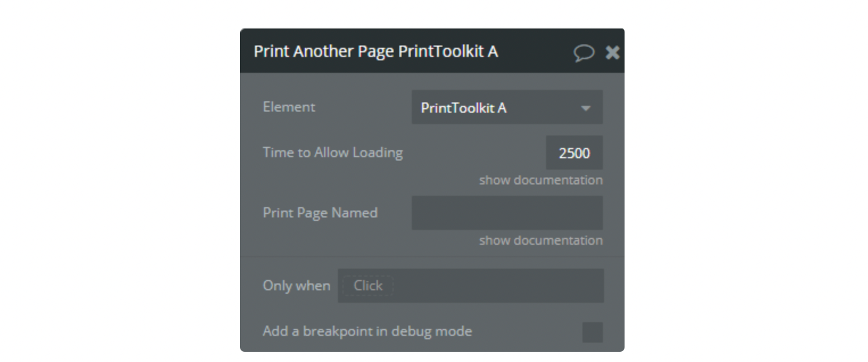Click the "Only when" label
868x362 pixels.
(296, 286)
